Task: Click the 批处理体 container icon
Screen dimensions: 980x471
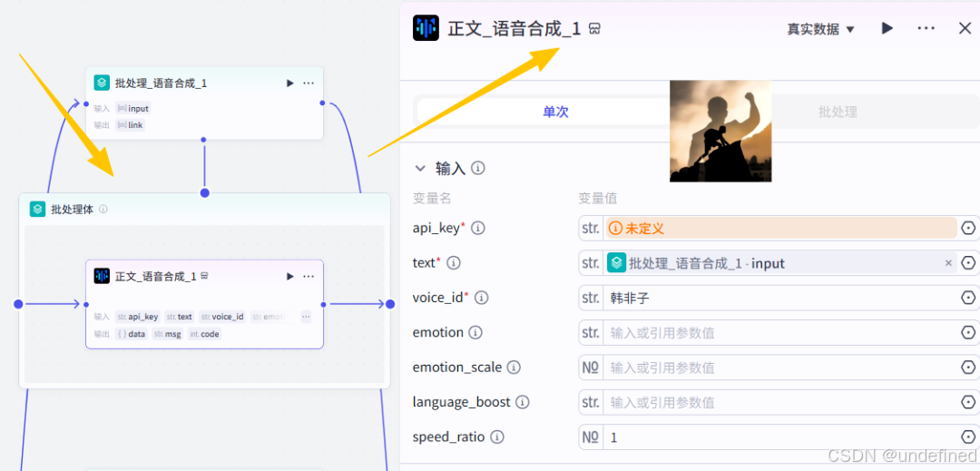Action: pos(37,210)
